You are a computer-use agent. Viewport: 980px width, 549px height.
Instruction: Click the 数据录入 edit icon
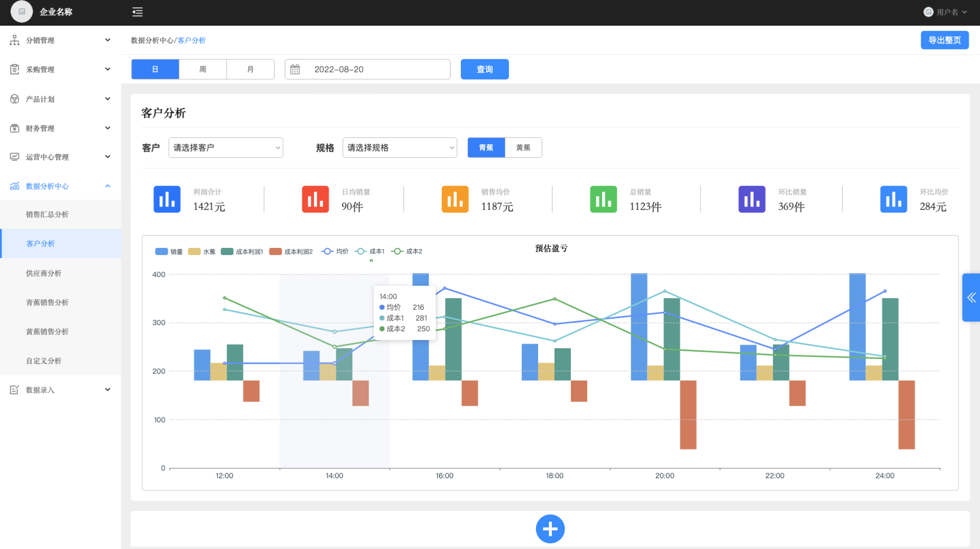pos(14,390)
